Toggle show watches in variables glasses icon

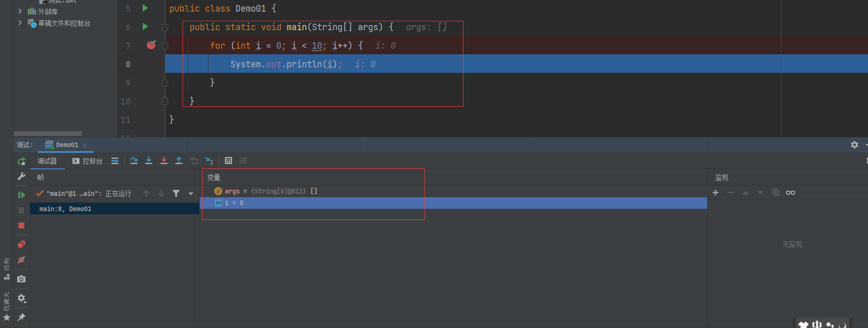[x=791, y=193]
